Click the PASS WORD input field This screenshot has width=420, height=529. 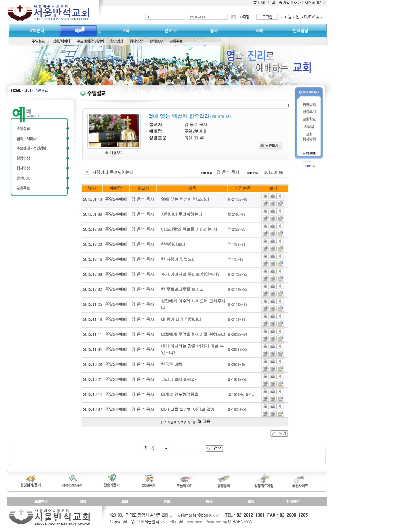pos(207,17)
